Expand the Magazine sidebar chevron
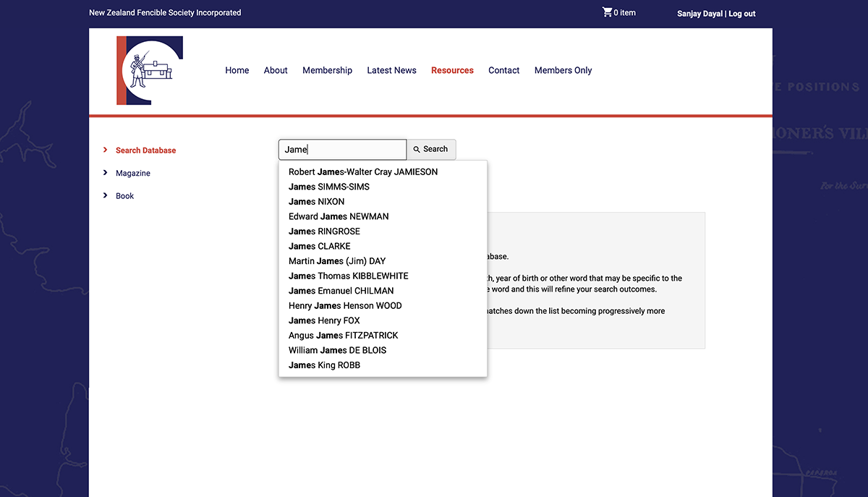The width and height of the screenshot is (868, 497). coord(106,173)
